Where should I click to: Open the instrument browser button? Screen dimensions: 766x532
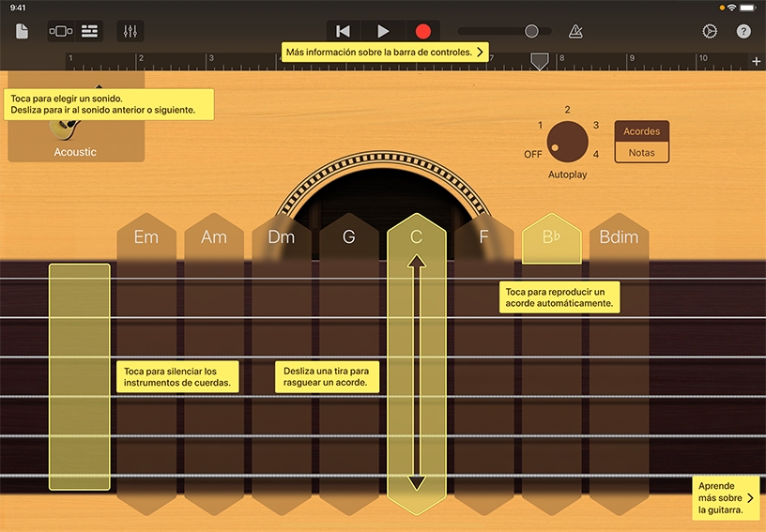pyautogui.click(x=61, y=31)
